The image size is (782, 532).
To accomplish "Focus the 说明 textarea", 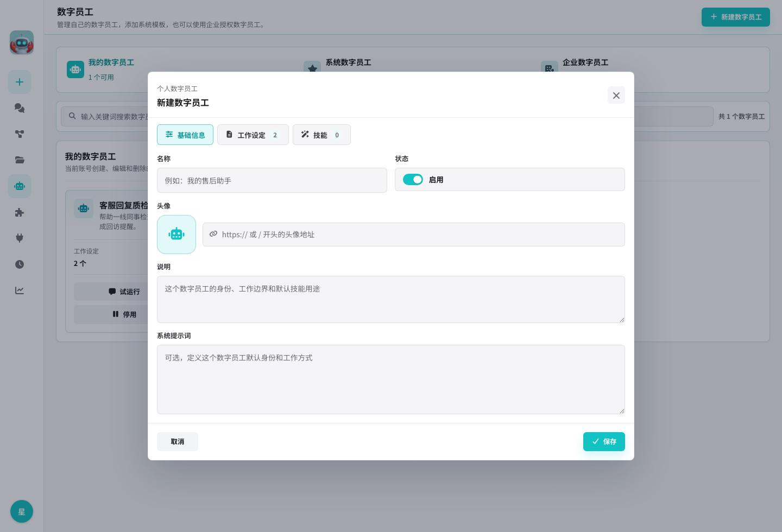I will (391, 299).
